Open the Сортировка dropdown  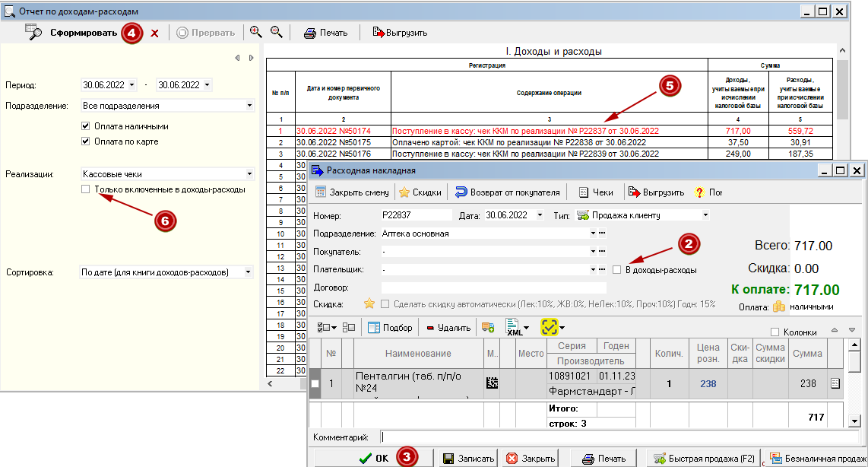(248, 272)
